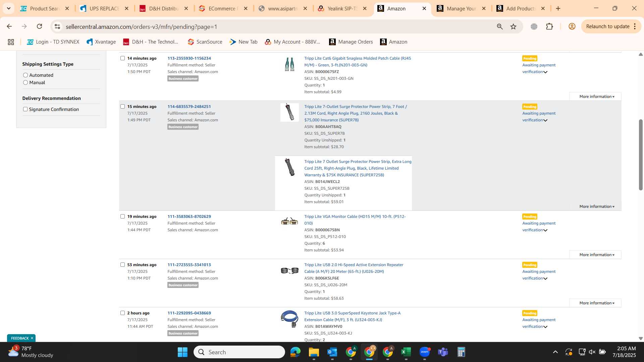644x362 pixels.
Task: Expand payment verification chevron for order 111-3583063
Action: (545, 230)
